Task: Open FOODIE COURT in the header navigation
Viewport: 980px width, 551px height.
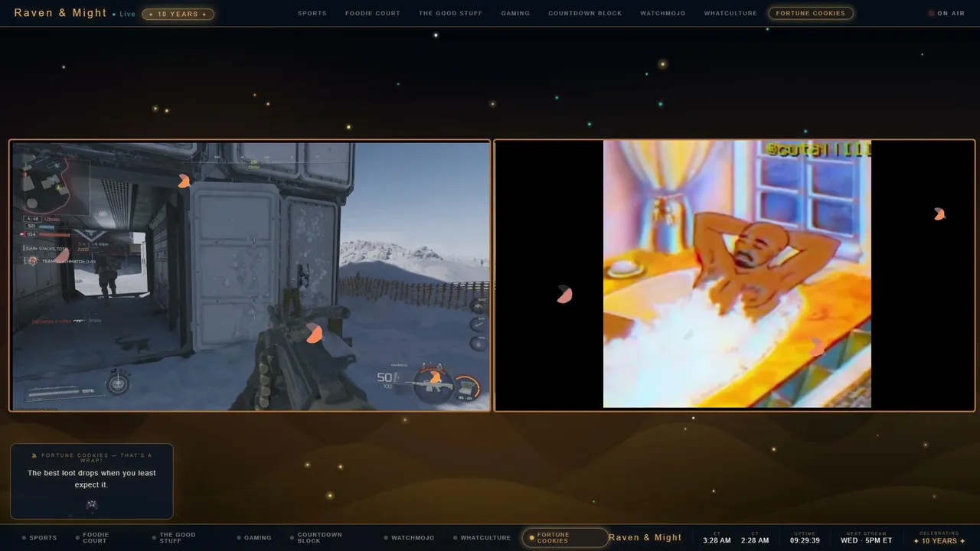Action: coord(373,13)
